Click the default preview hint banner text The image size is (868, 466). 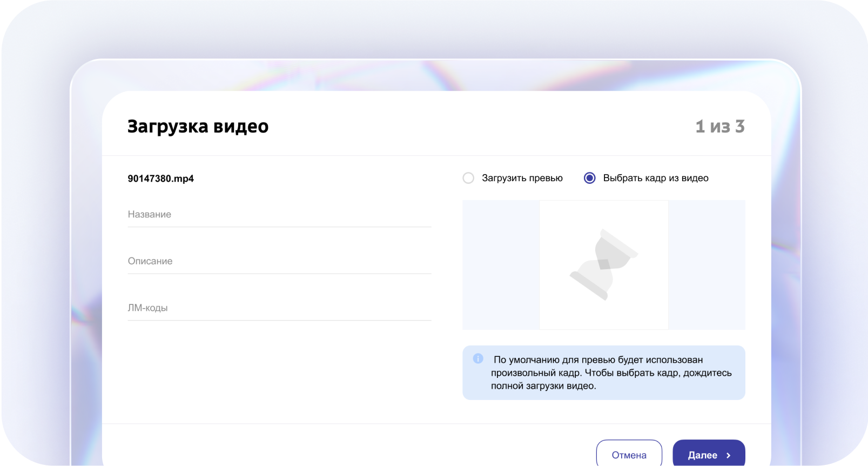(610, 373)
